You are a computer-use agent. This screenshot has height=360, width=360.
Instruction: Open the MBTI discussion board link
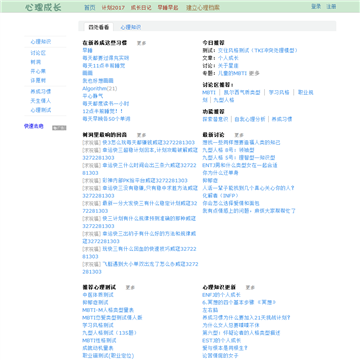coord(209,92)
